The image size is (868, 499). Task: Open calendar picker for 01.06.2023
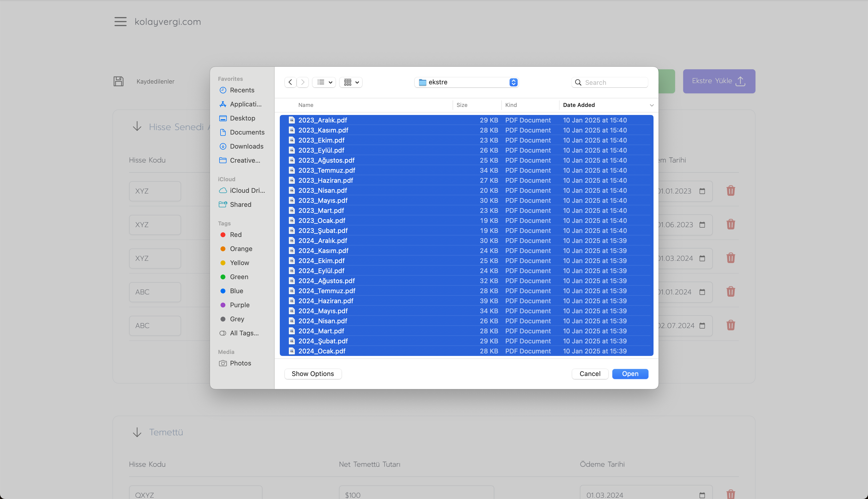(x=702, y=225)
